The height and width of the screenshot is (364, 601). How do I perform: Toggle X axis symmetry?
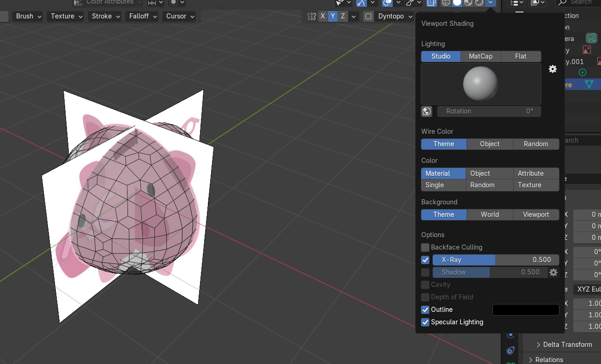point(322,16)
